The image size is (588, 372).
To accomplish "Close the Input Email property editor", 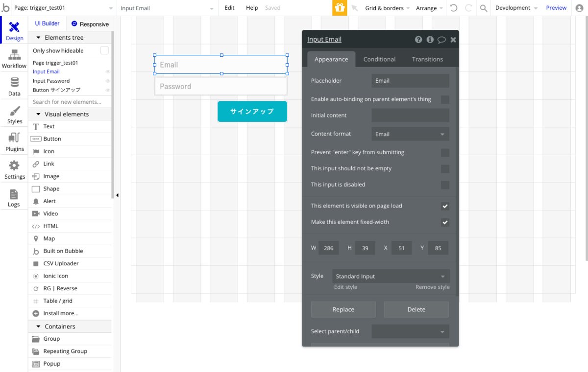I will pos(453,40).
